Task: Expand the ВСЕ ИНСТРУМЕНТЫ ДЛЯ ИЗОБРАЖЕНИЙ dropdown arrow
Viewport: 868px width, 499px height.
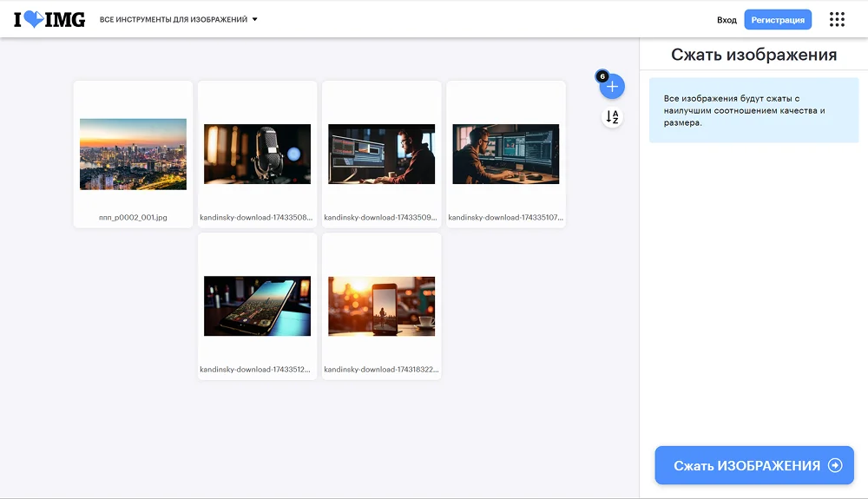Action: (254, 19)
